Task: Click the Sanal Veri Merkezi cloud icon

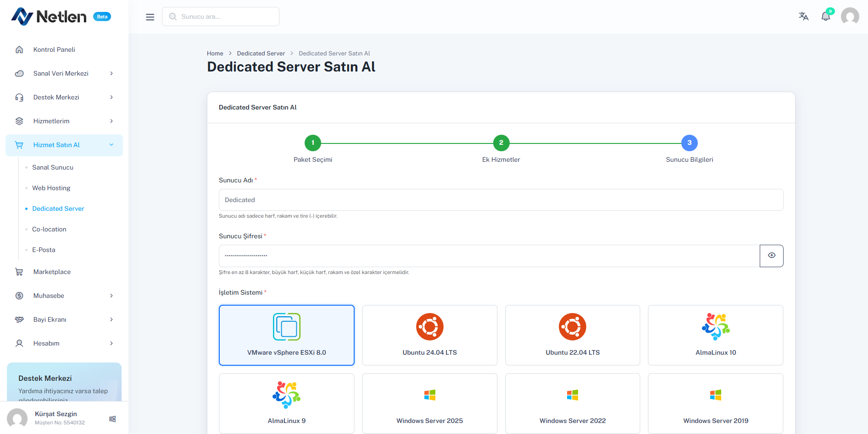Action: tap(19, 73)
